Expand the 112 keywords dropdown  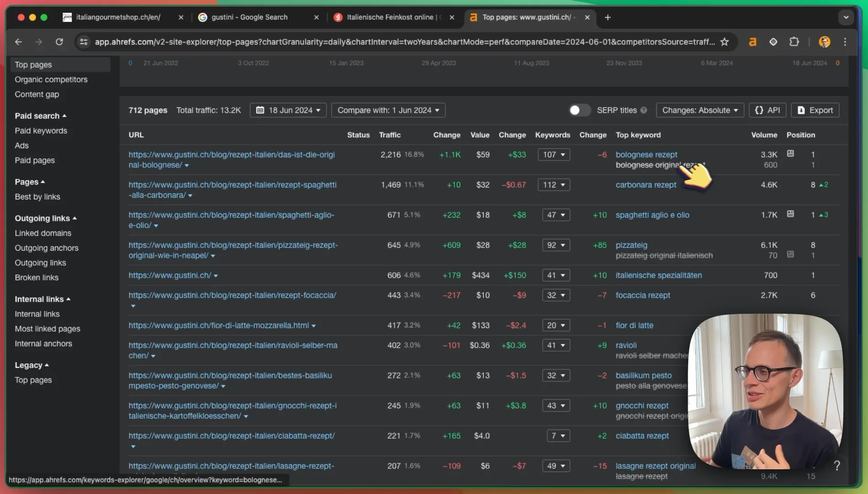coord(554,185)
